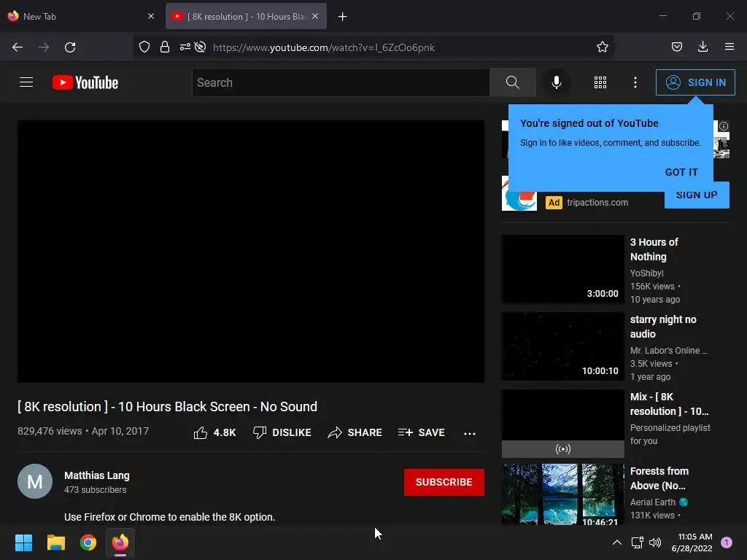Open 3 Hours of Nothing thumbnail

(562, 268)
